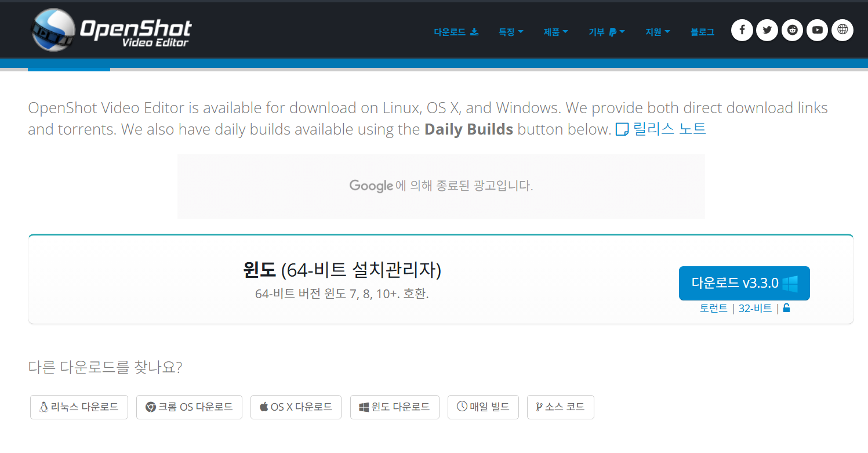Click the 윈도 (64-비트 설치관리자) heading
This screenshot has width=868, height=453.
pos(342,270)
